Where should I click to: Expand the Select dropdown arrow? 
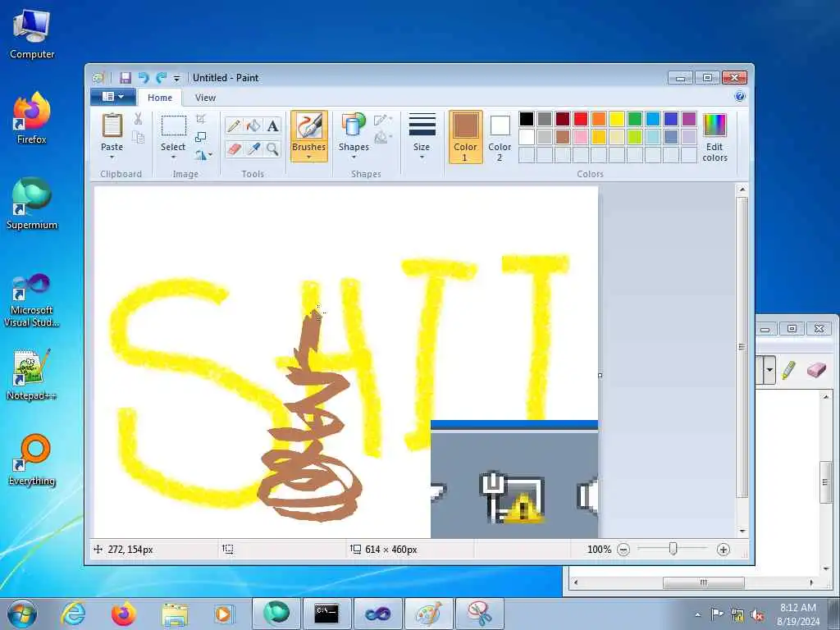point(174,157)
